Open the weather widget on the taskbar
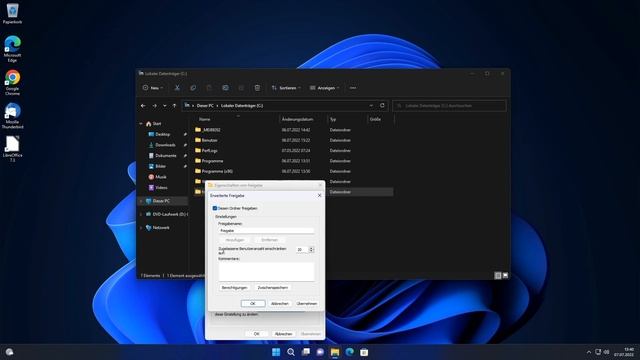Image resolution: width=640 pixels, height=360 pixels. point(9,352)
